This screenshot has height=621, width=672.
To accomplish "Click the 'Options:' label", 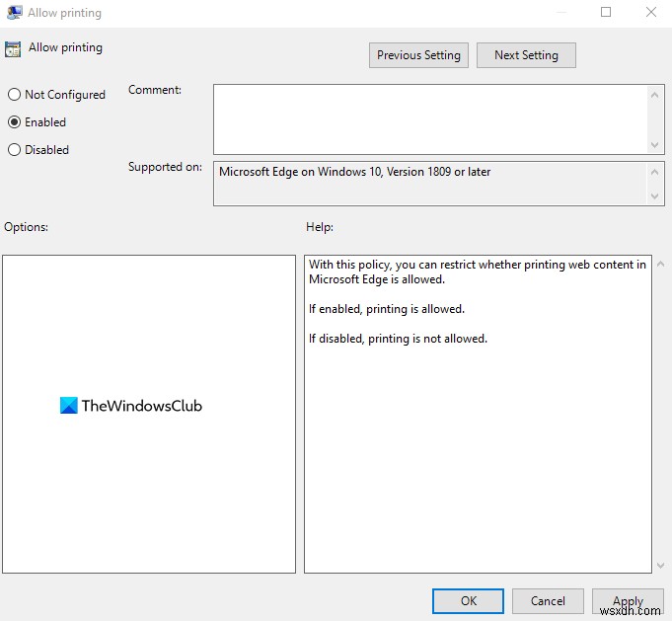I will coord(26,227).
